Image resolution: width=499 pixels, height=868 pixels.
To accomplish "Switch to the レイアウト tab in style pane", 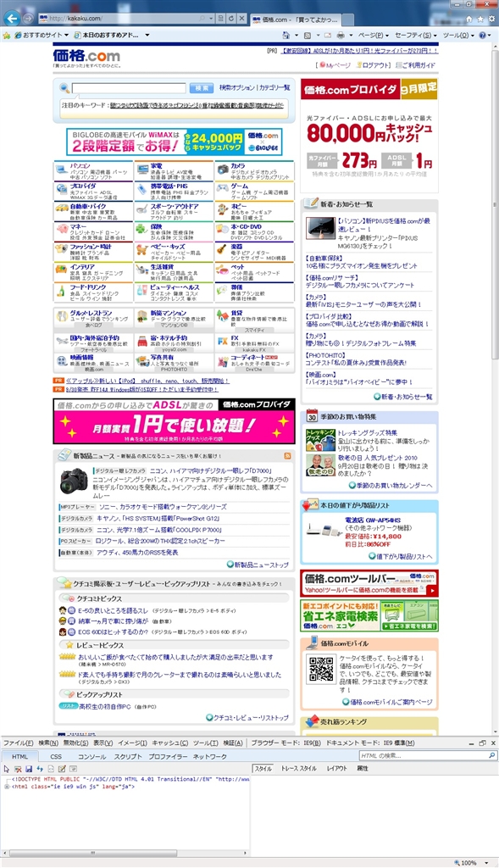I will [336, 768].
